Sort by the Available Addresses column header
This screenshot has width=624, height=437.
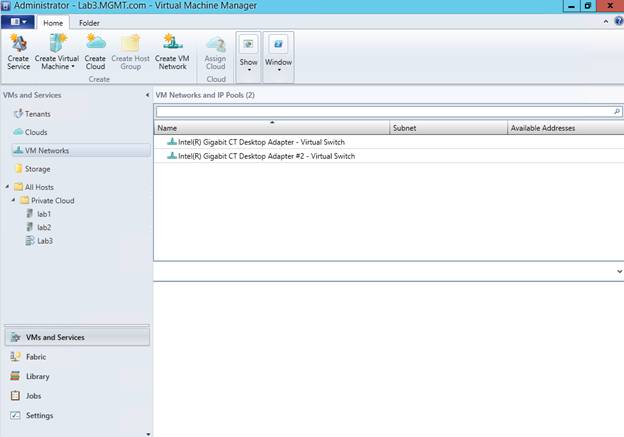pyautogui.click(x=566, y=128)
